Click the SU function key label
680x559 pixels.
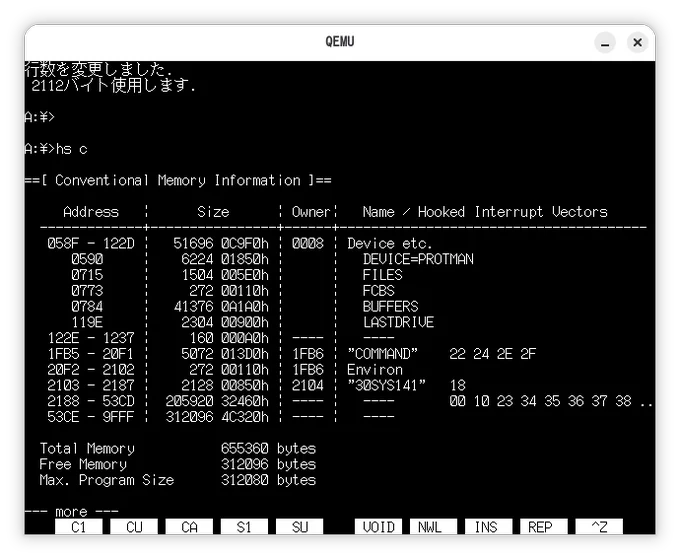point(300,527)
